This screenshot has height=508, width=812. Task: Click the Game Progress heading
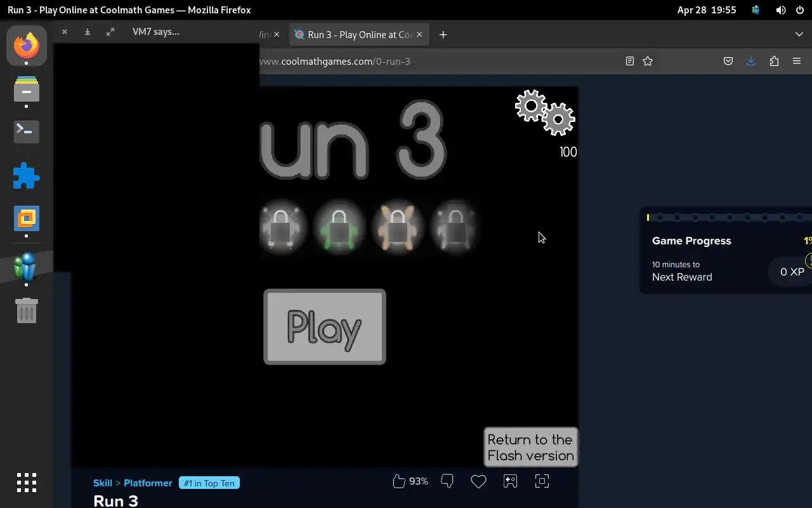[691, 241]
